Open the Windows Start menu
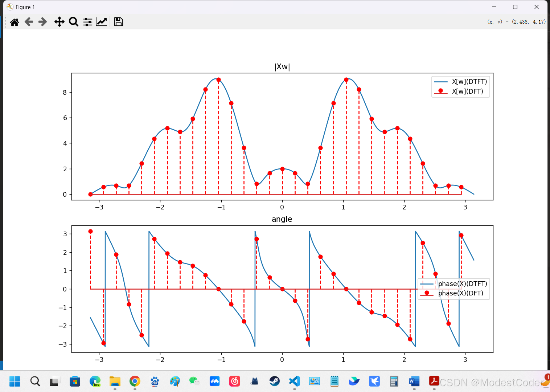550x392 pixels. coord(15,381)
